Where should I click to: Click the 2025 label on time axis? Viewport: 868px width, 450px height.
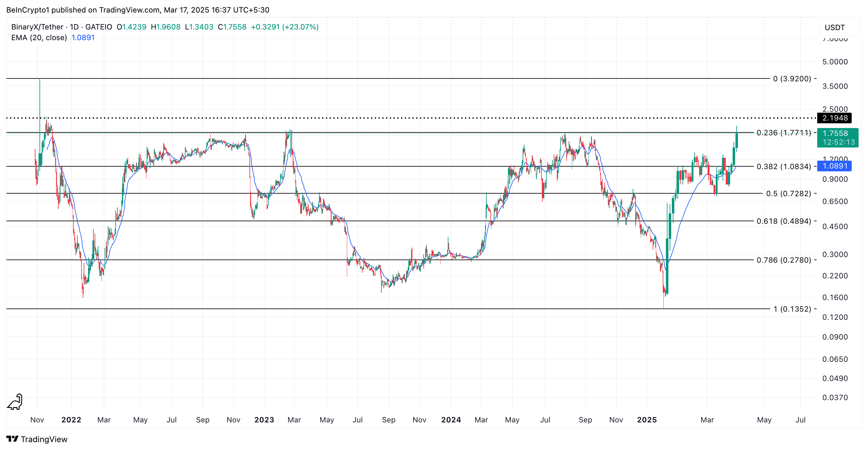(x=647, y=420)
